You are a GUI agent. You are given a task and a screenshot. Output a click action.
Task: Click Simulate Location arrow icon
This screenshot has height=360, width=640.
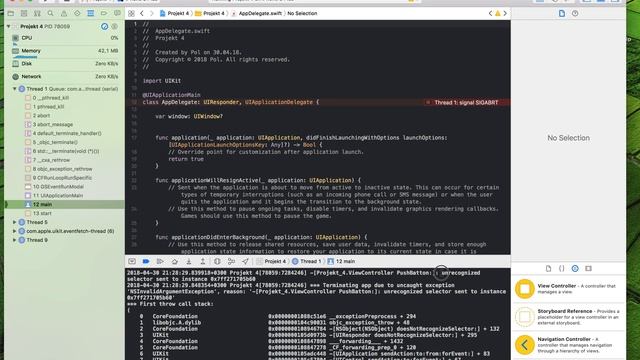[245, 261]
